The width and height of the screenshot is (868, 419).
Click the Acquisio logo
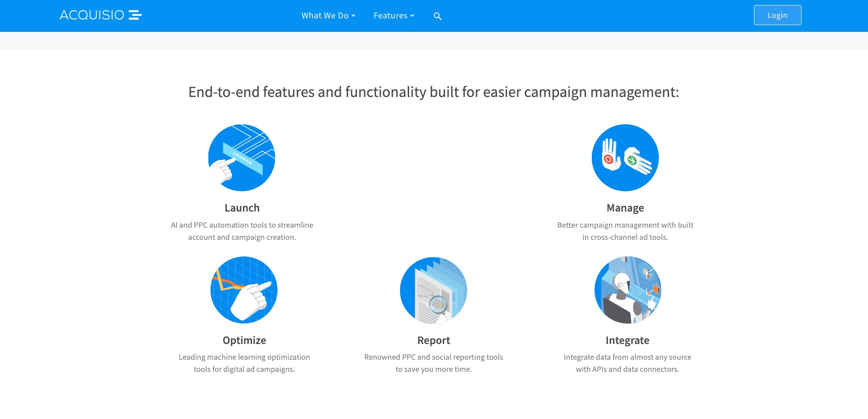click(101, 15)
